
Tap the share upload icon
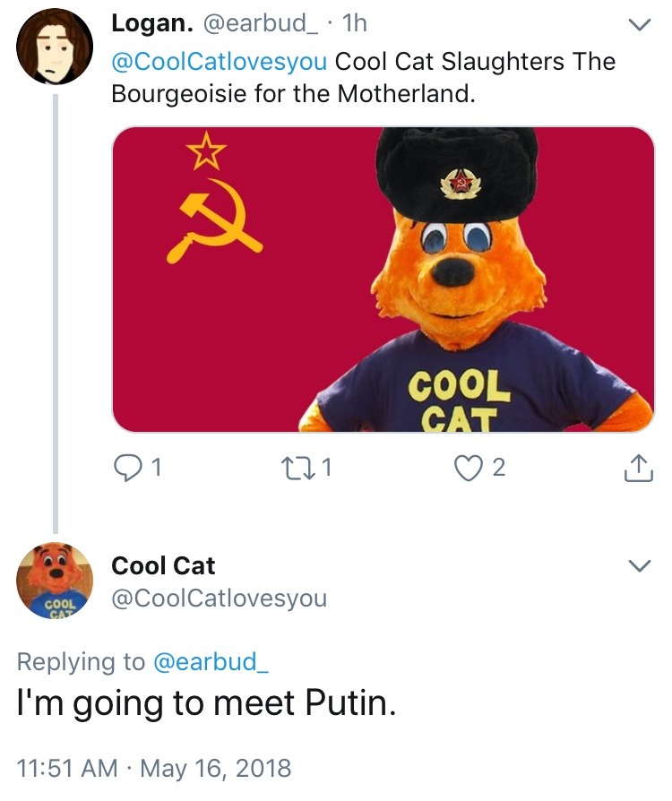click(634, 467)
